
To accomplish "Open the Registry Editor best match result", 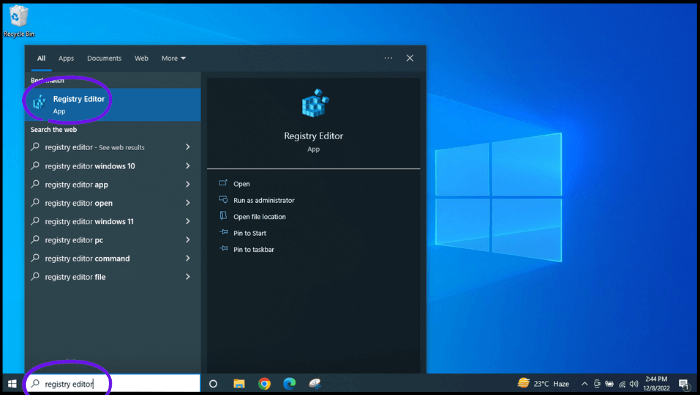I will coord(113,104).
